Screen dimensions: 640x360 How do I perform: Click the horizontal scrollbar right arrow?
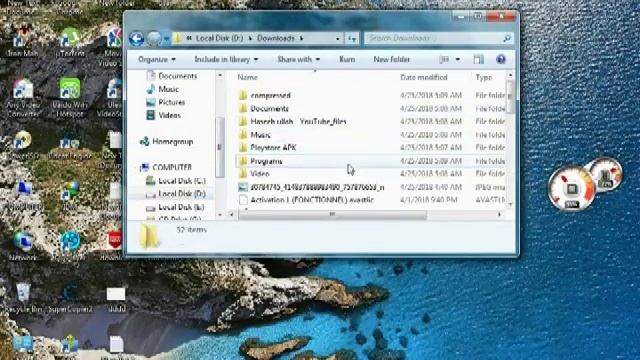(x=500, y=214)
